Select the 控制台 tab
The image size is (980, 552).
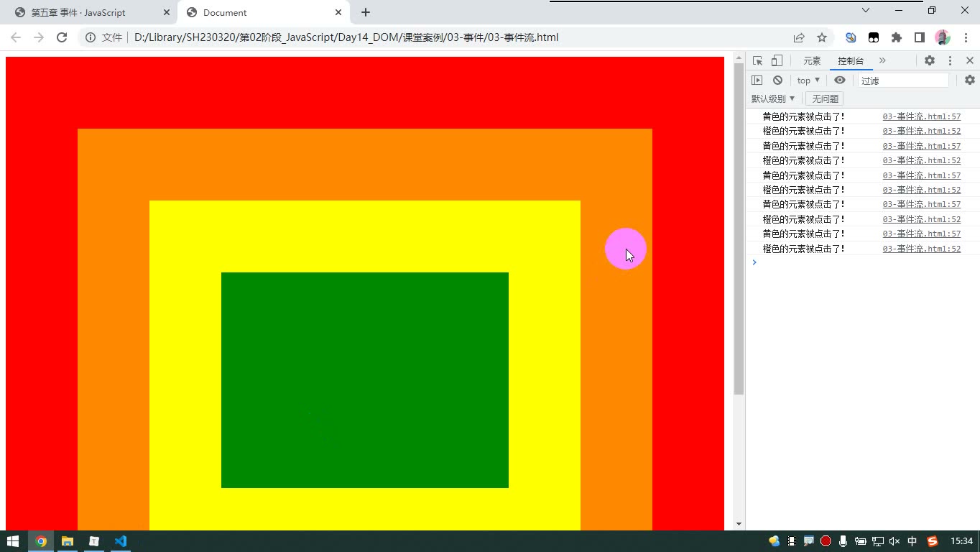point(851,61)
